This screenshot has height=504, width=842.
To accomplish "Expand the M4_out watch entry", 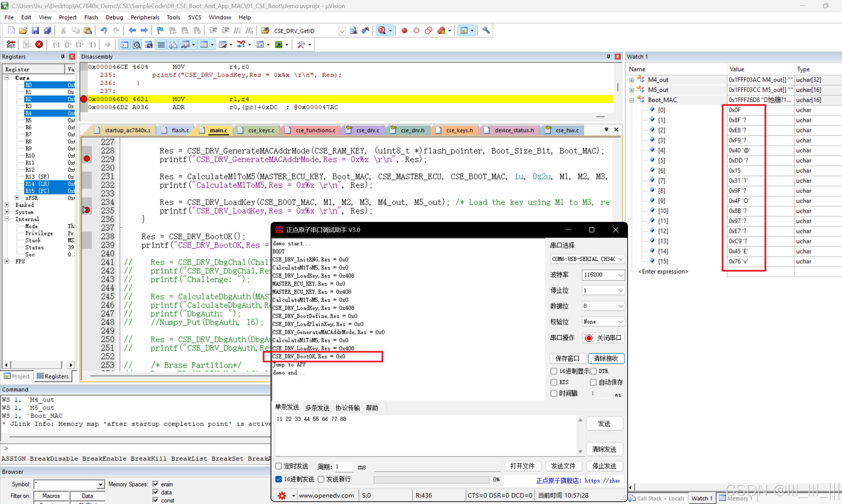I will coord(631,80).
